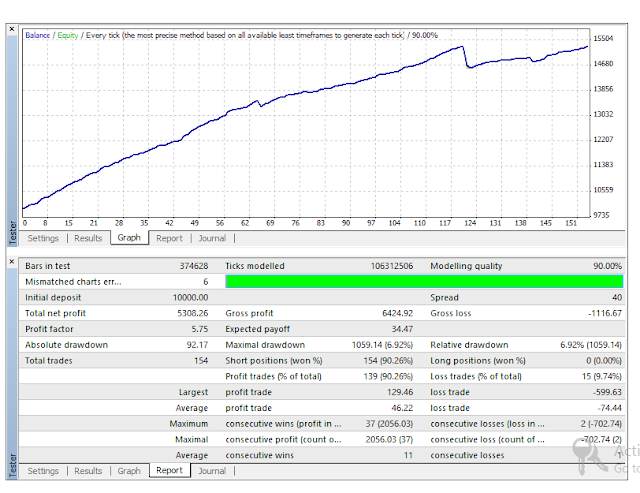The image size is (640, 493).
Task: Click Long positions value 0 (0.00%)
Action: 604,361
